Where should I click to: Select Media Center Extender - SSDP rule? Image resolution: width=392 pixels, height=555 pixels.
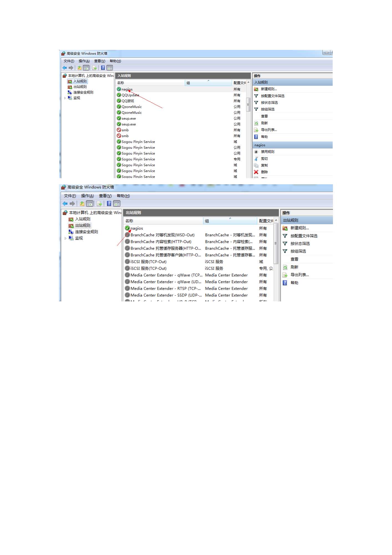point(198,295)
